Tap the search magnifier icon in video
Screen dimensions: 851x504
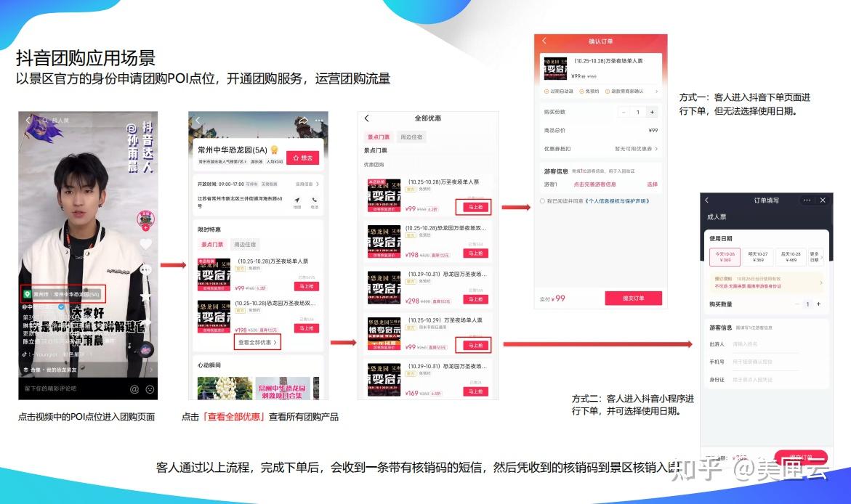pos(45,120)
